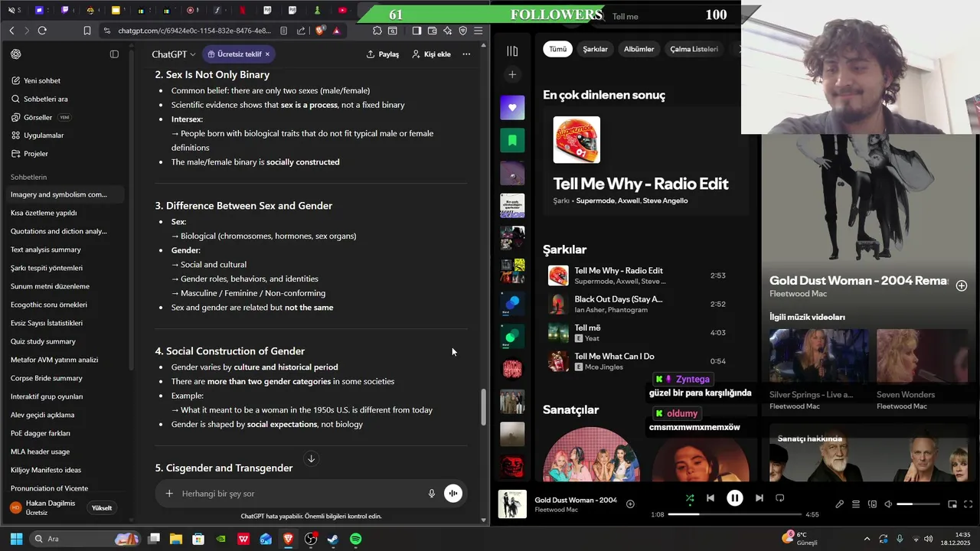
Task: Toggle Brave reader mode icon in the address bar
Action: tap(284, 31)
